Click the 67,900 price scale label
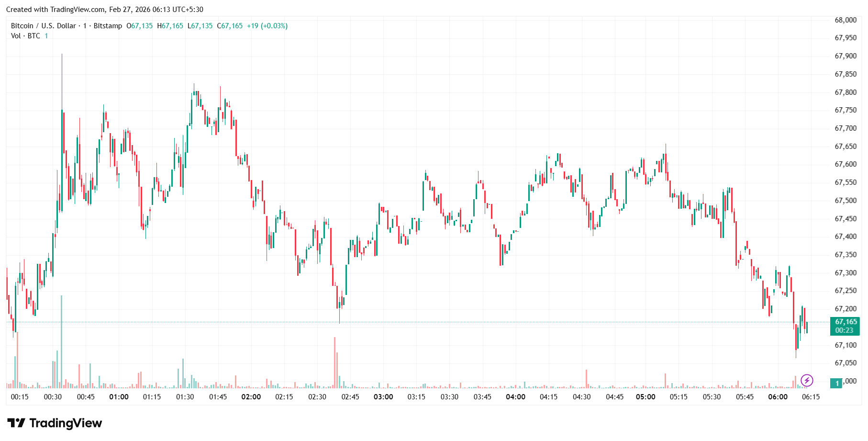Screen dimensions: 868x441 coord(846,56)
